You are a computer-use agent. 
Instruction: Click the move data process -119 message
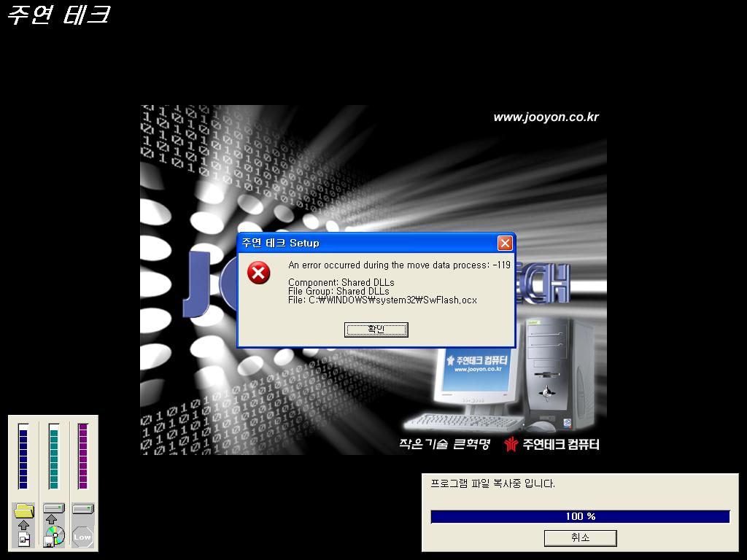tap(399, 265)
